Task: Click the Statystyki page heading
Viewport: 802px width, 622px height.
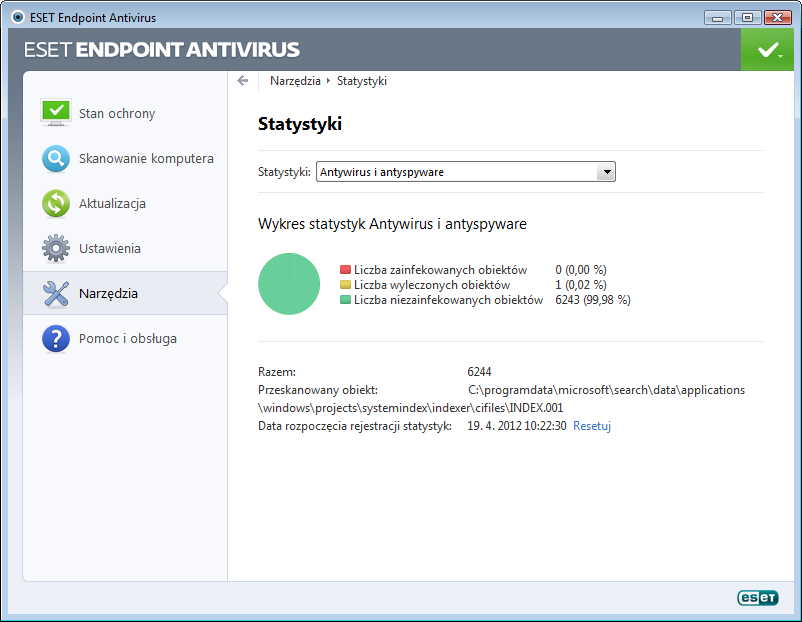Action: click(300, 124)
